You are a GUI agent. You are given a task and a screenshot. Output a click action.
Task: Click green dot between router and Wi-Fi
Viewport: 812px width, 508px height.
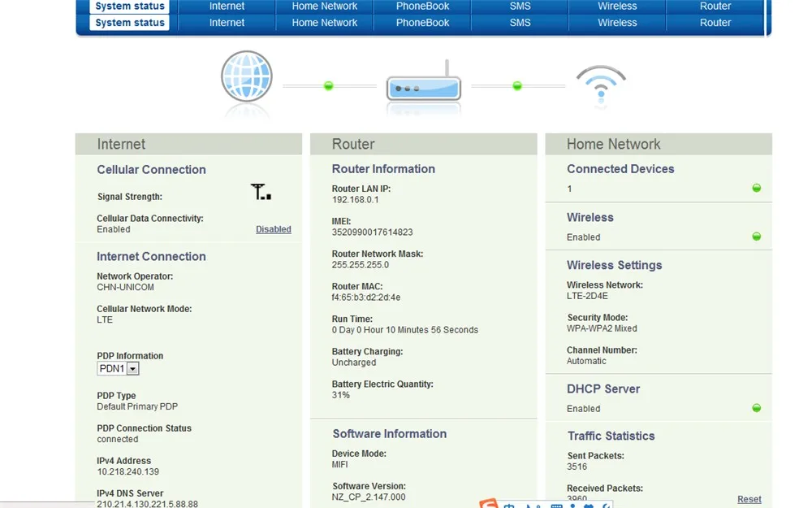point(516,85)
